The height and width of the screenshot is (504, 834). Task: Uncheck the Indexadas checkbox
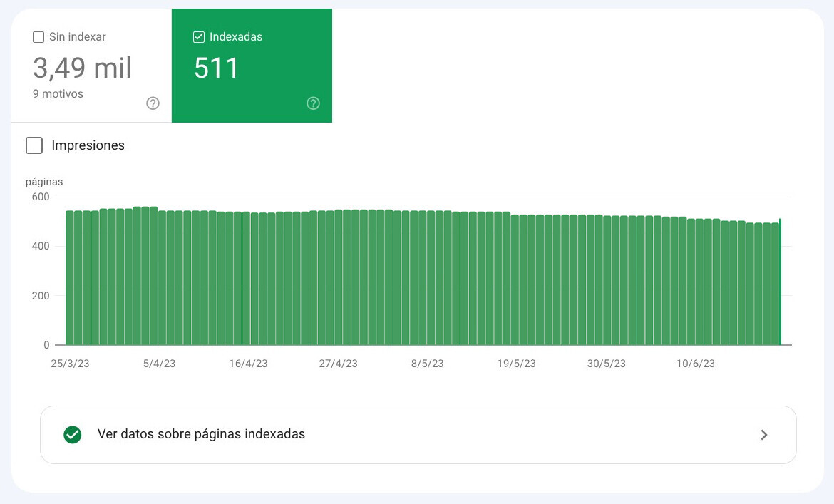pyautogui.click(x=198, y=37)
